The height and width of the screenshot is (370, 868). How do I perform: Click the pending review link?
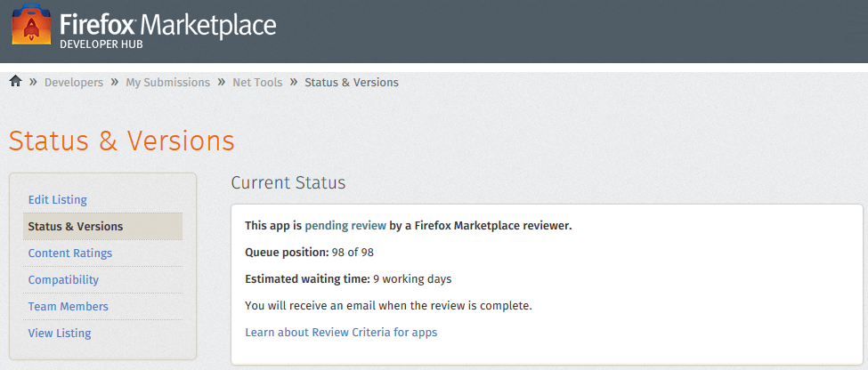coord(345,226)
